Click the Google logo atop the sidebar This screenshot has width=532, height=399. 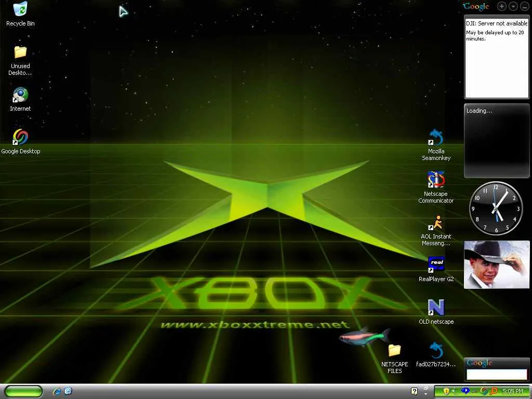point(476,6)
